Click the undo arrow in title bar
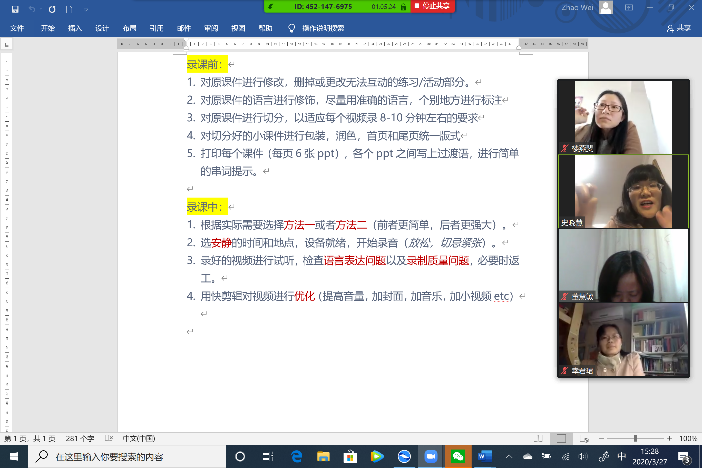The width and height of the screenshot is (702, 468). [33, 8]
